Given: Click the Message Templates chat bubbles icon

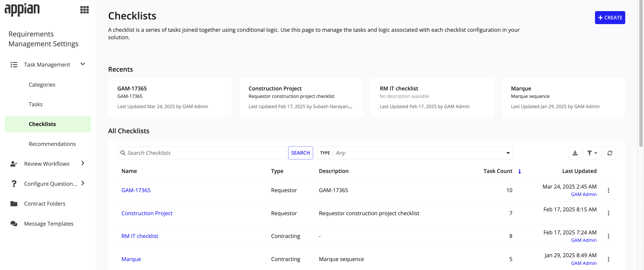Looking at the screenshot, I should pos(14,224).
